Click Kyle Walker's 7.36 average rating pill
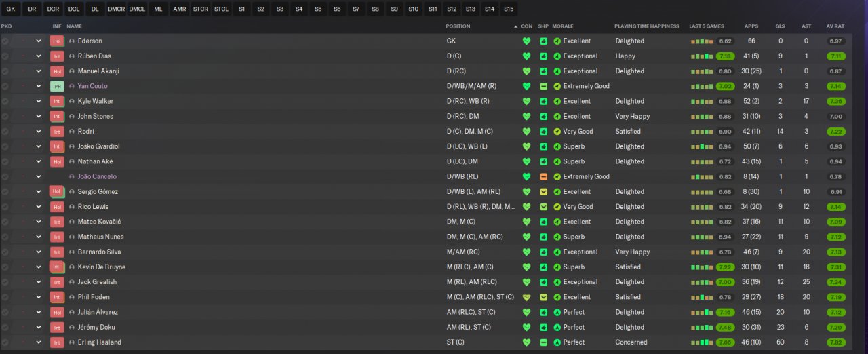 836,101
